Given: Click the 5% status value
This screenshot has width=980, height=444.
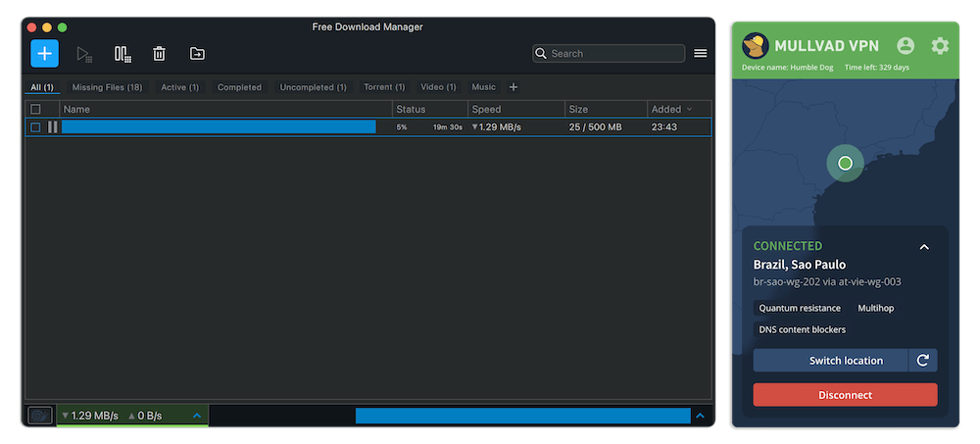Looking at the screenshot, I should 401,127.
